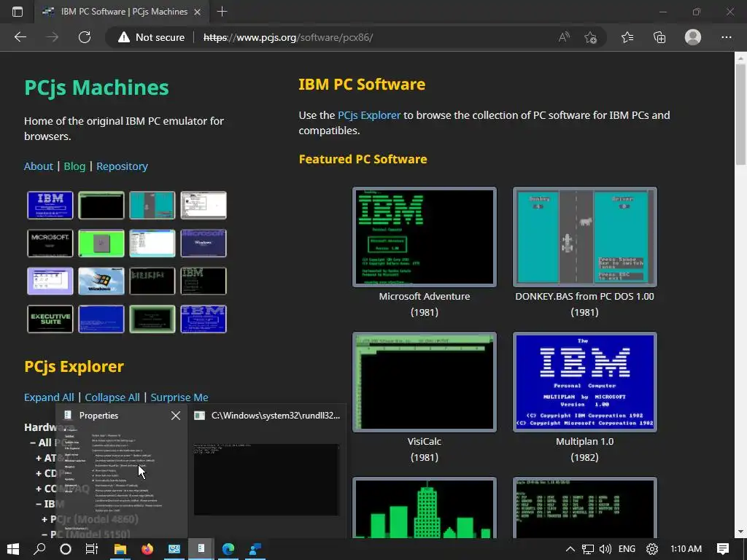Viewport: 747px width, 560px height.
Task: Open the EXECUTIVE SUITE thumbnail
Action: [50, 319]
